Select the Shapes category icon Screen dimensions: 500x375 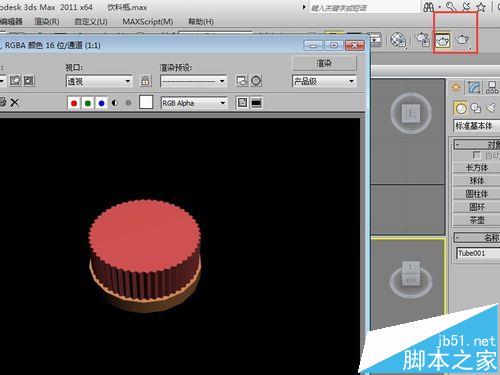[476, 108]
